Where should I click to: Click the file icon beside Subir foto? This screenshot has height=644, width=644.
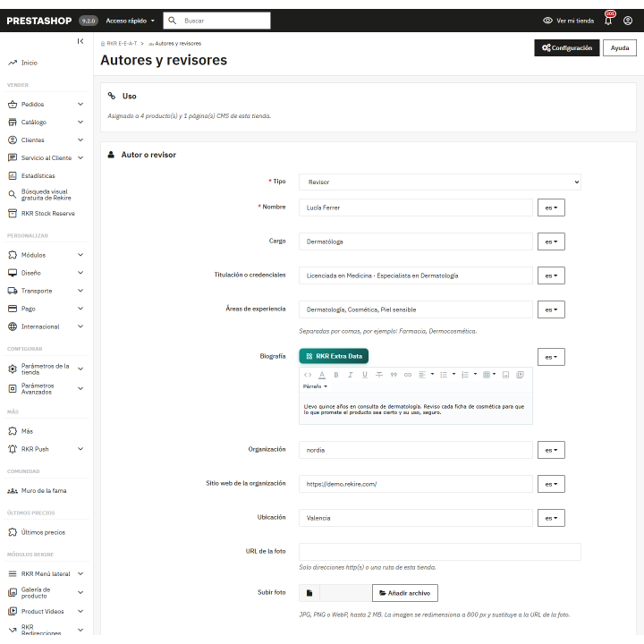pyautogui.click(x=309, y=593)
